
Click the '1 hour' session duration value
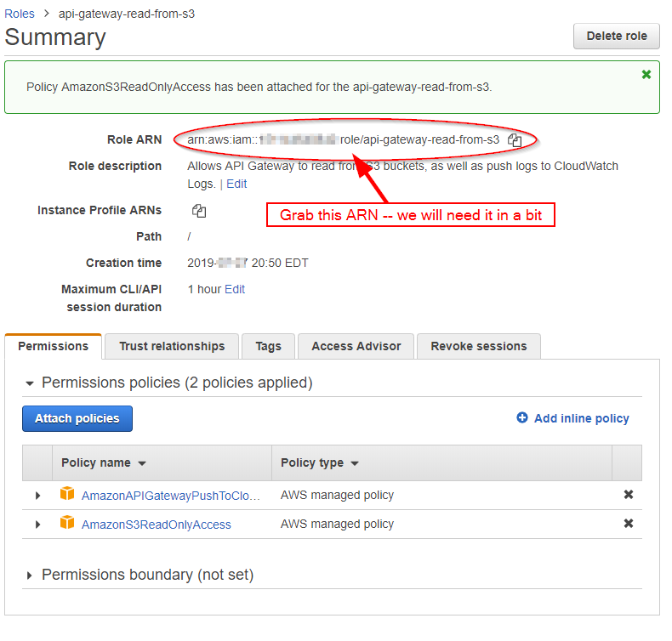(204, 289)
